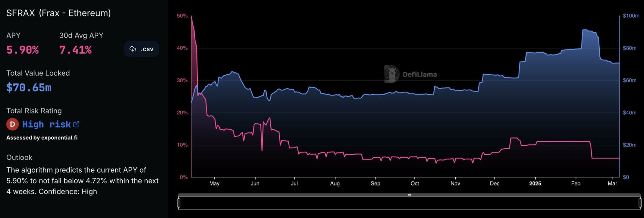
Task: Click the left handle of the time range slider
Action: [179, 203]
